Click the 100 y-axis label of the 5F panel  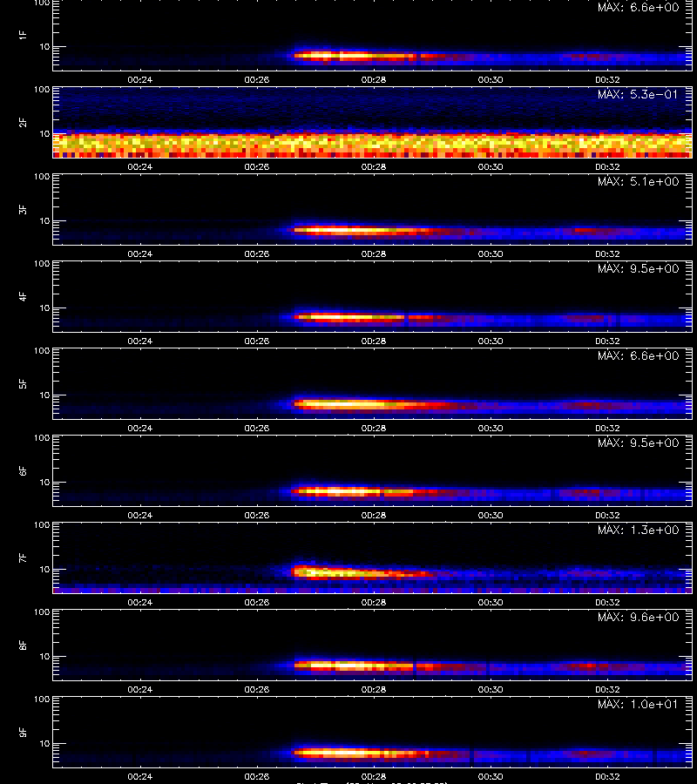click(x=42, y=351)
